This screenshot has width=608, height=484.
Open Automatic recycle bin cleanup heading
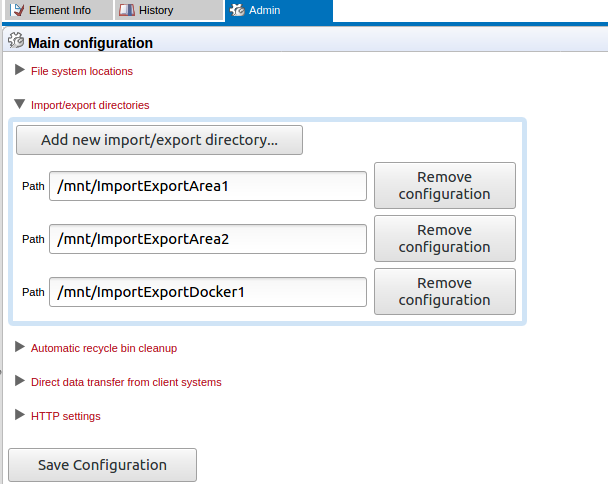pos(104,348)
